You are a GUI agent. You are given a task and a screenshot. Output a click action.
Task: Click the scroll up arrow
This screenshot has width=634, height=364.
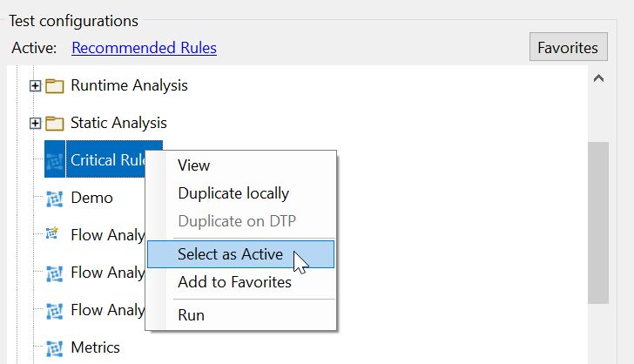(598, 78)
